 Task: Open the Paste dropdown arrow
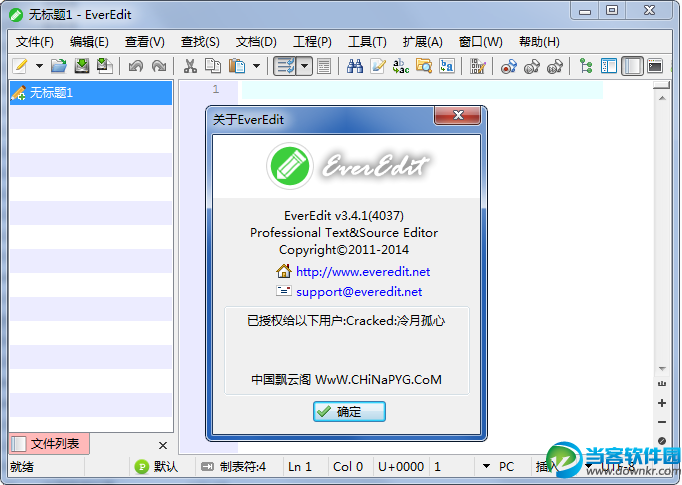tap(257, 66)
